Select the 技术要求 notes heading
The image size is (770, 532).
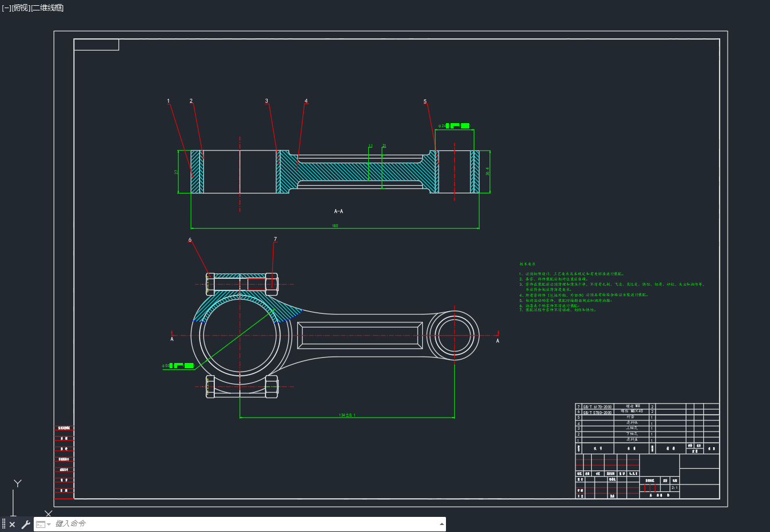(x=527, y=264)
